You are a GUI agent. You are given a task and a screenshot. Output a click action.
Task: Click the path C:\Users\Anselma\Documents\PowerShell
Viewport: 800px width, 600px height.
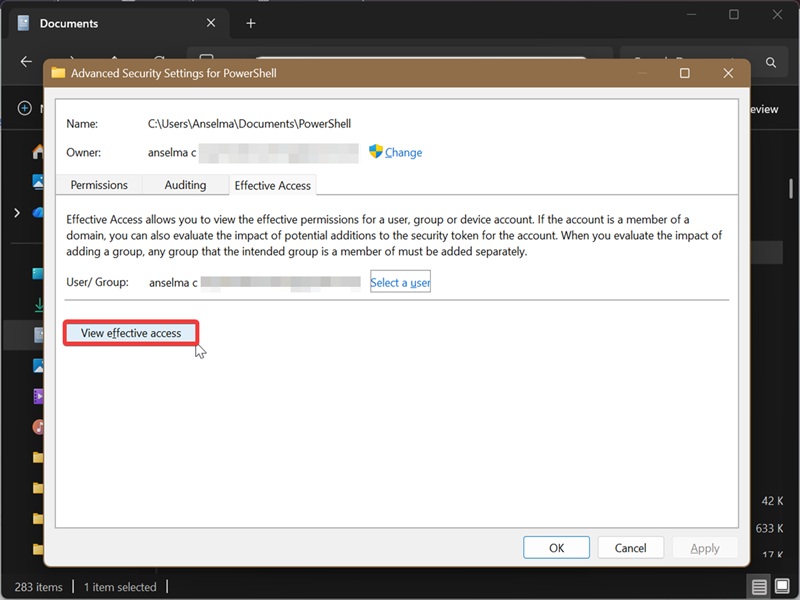click(249, 123)
